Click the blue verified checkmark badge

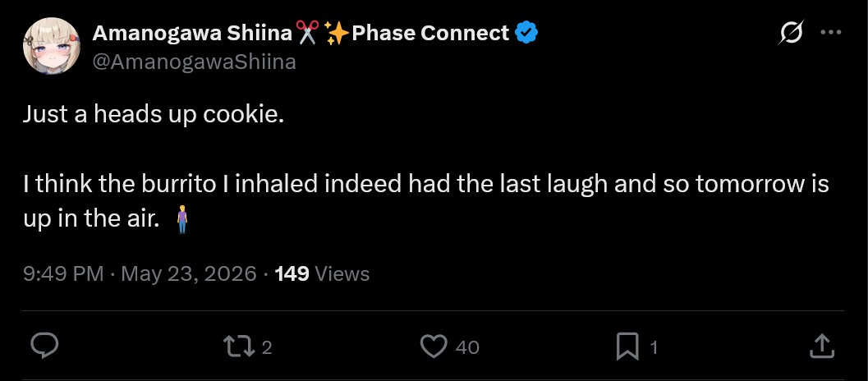click(x=526, y=33)
